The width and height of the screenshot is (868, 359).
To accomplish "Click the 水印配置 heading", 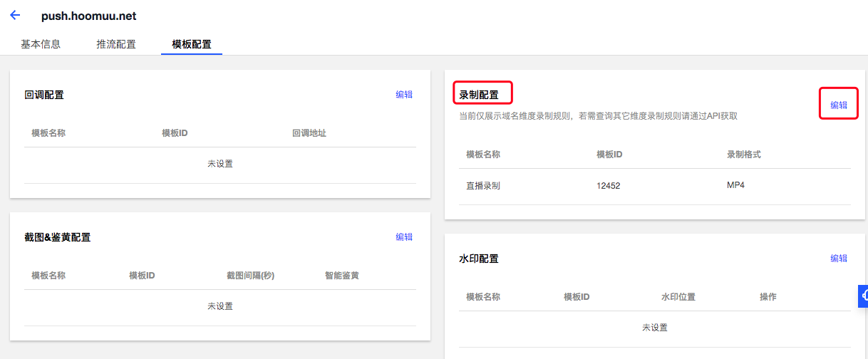I will click(x=479, y=259).
